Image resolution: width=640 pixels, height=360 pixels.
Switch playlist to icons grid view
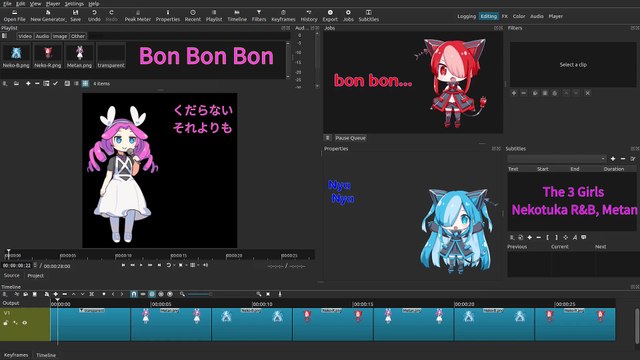pos(85,83)
